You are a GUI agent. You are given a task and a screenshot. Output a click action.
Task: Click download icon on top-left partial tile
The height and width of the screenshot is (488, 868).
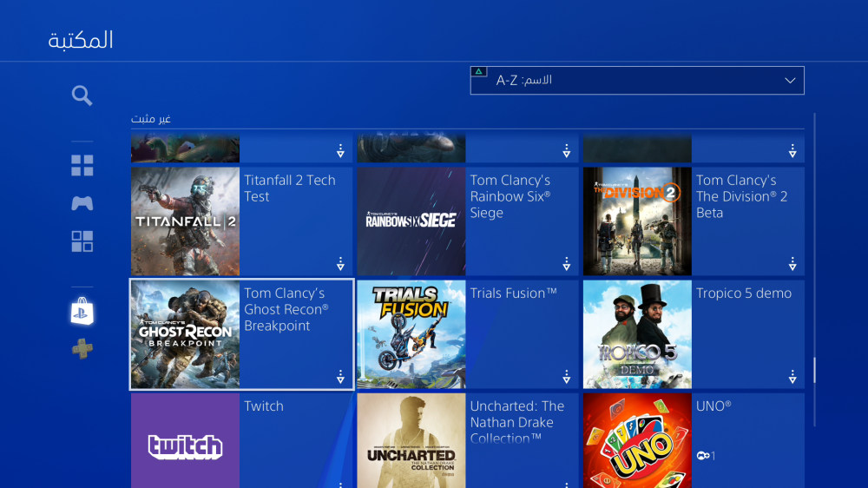point(340,151)
